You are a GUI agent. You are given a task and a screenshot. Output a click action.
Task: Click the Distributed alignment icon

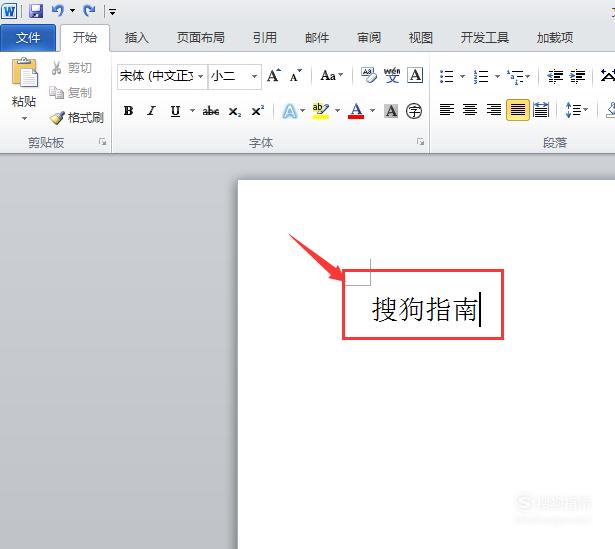[541, 110]
